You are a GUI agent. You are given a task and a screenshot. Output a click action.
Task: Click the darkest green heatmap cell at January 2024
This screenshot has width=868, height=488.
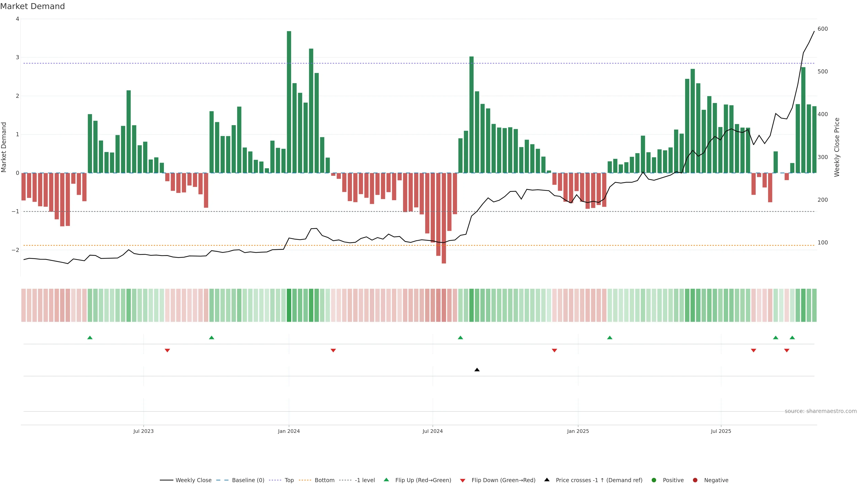click(289, 305)
